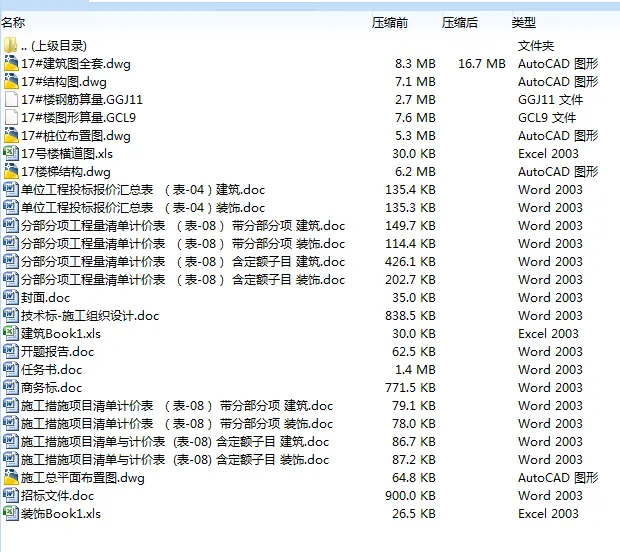The height and width of the screenshot is (552, 620).
Task: Click the icon of 17楼梯结构.dwg
Action: (x=11, y=172)
